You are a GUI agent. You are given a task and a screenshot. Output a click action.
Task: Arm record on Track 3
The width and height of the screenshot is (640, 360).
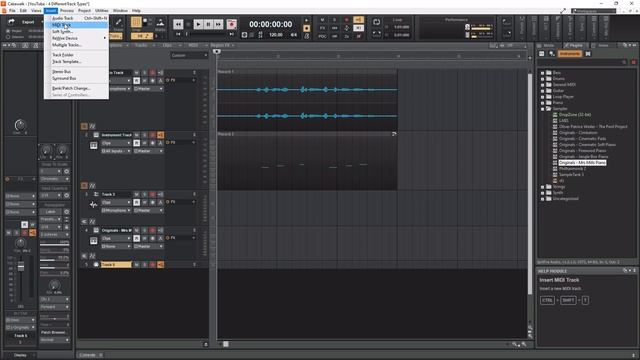pyautogui.click(x=152, y=194)
